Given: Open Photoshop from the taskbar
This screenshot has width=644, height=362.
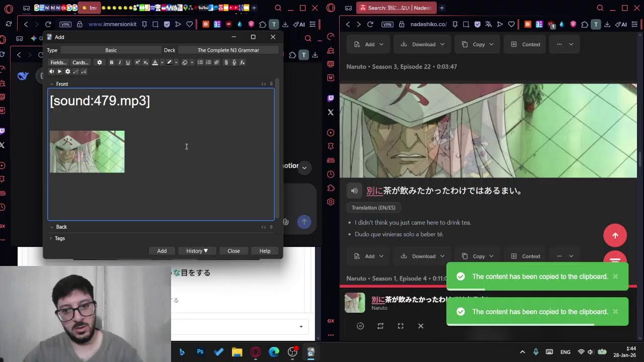Looking at the screenshot, I should click(200, 352).
